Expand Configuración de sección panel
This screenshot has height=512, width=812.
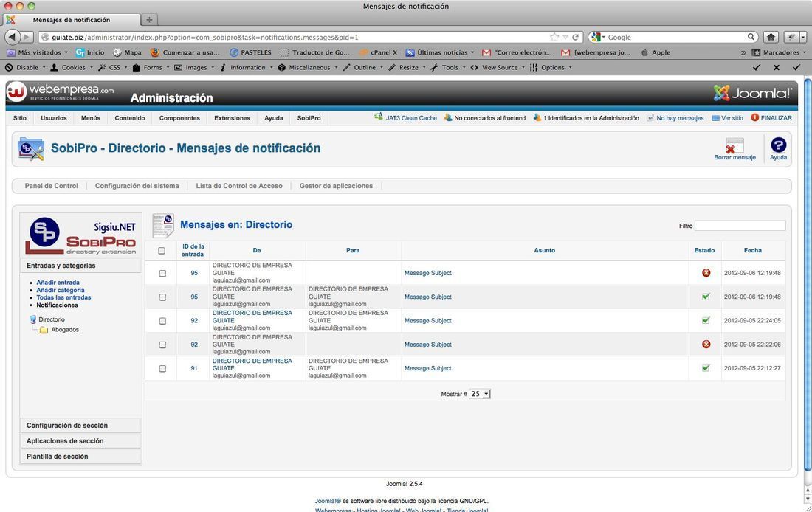[80, 426]
